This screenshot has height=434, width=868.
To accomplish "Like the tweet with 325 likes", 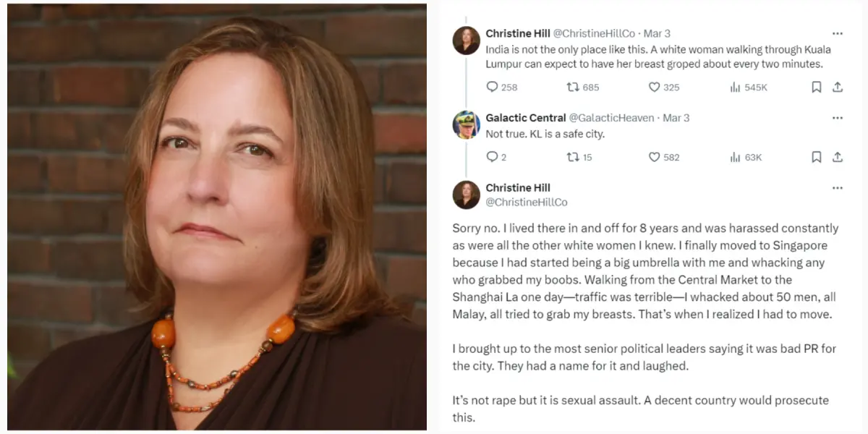I will coord(654,87).
